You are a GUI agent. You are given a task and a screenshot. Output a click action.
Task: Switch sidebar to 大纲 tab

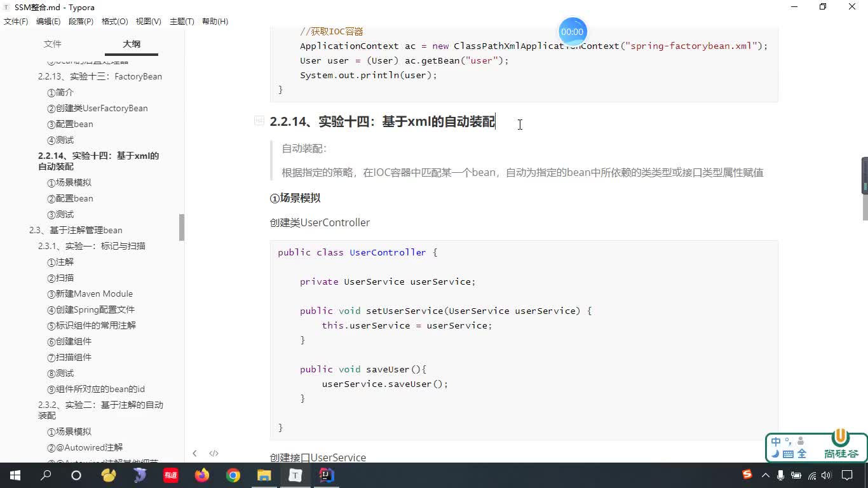pos(132,44)
